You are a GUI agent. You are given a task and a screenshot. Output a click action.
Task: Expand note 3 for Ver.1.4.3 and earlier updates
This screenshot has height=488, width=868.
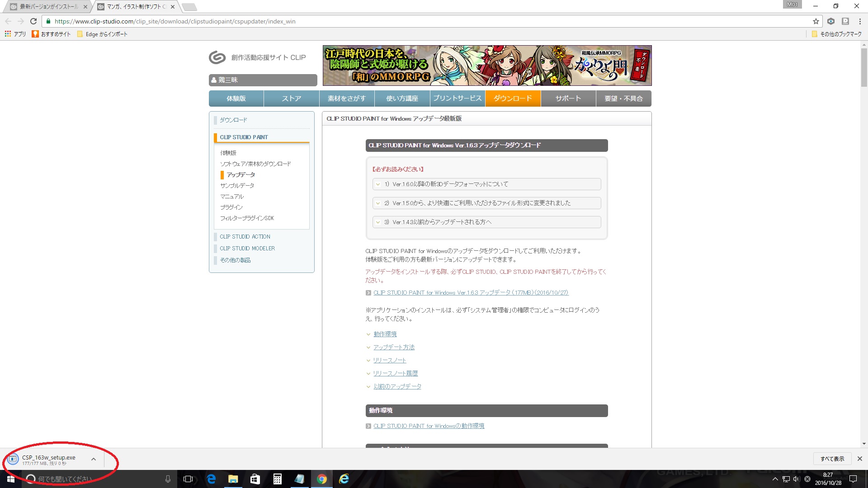(487, 222)
